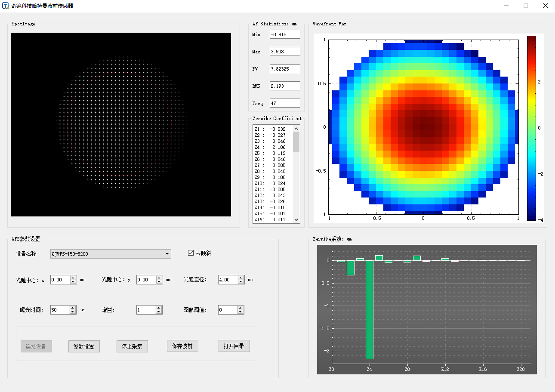
Task: Select the Z9 row in coefficient list
Action: (x=273, y=177)
